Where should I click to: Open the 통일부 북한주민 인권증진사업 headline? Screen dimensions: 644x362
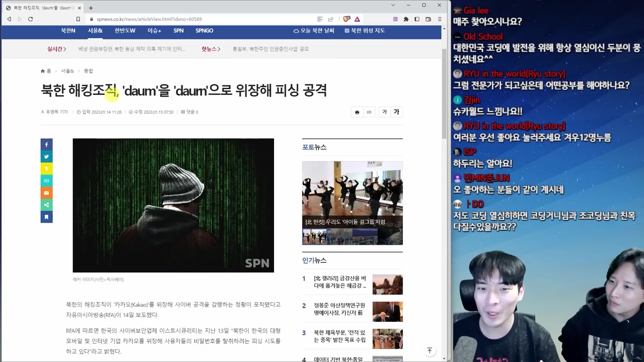271,49
